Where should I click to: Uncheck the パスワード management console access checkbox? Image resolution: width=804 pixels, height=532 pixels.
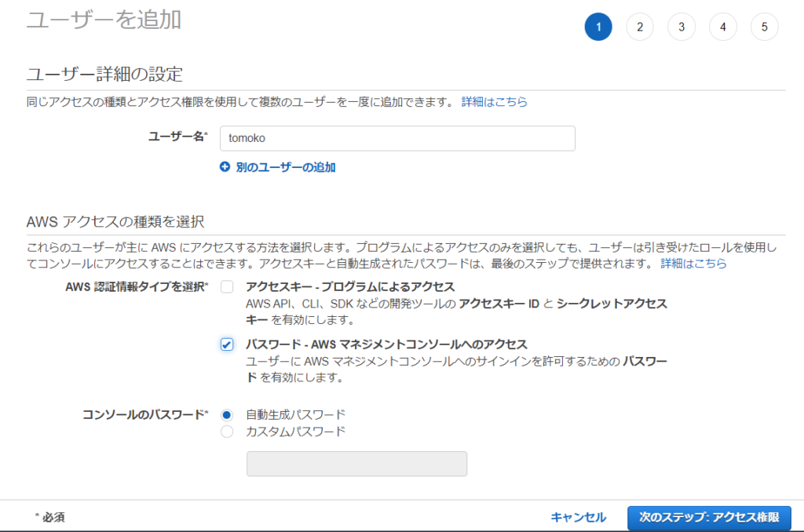[x=227, y=344]
